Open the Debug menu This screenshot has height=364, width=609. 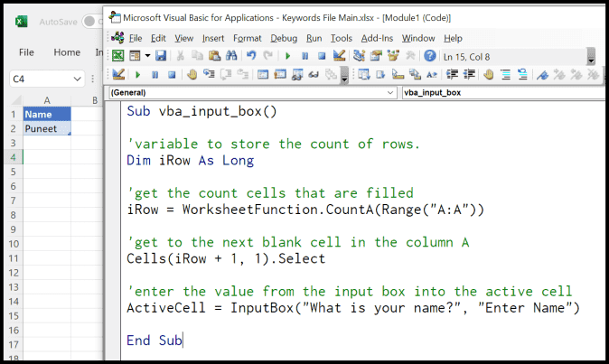[284, 38]
